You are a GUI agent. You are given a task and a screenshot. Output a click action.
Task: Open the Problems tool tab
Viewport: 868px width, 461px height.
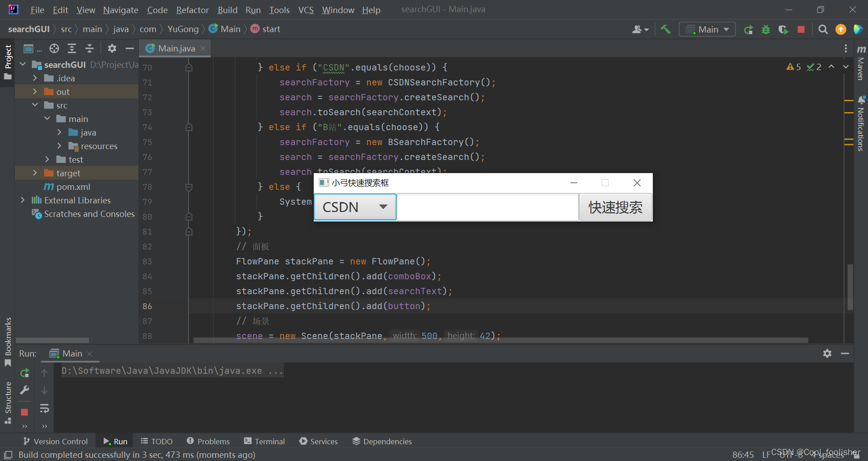pyautogui.click(x=208, y=442)
